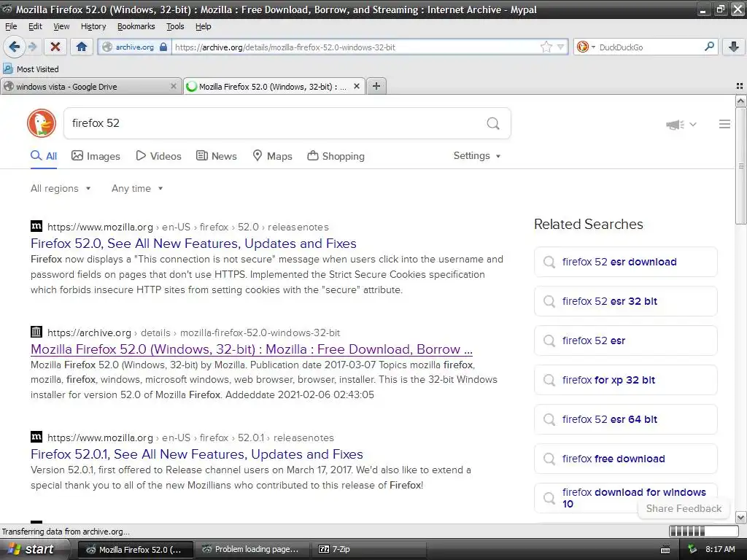
Task: Go back using the Back arrow button
Action: pos(15,47)
